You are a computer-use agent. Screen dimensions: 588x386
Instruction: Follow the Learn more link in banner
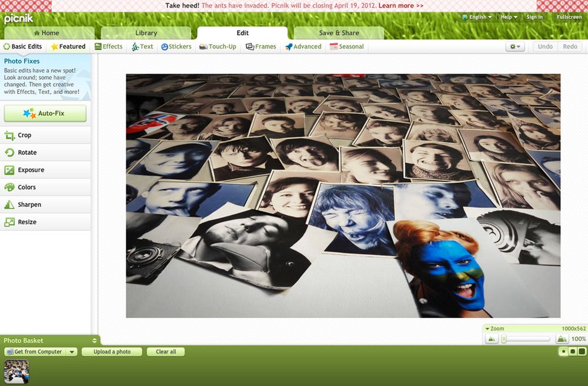pyautogui.click(x=401, y=6)
